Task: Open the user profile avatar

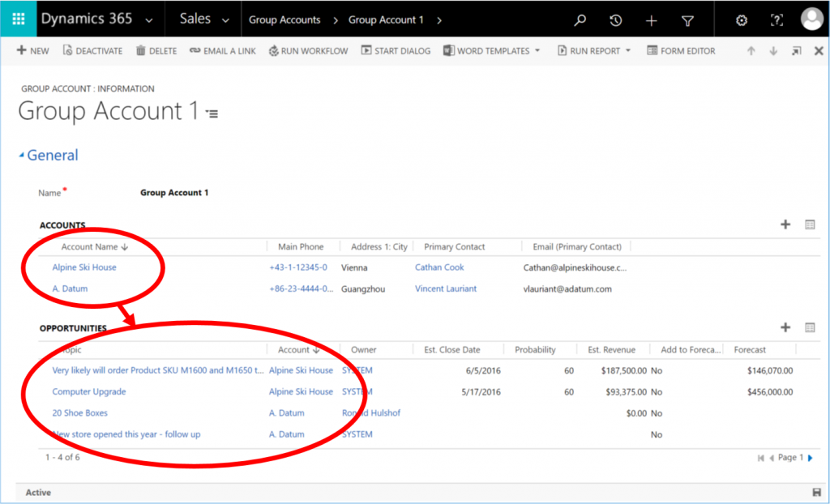Action: point(811,19)
